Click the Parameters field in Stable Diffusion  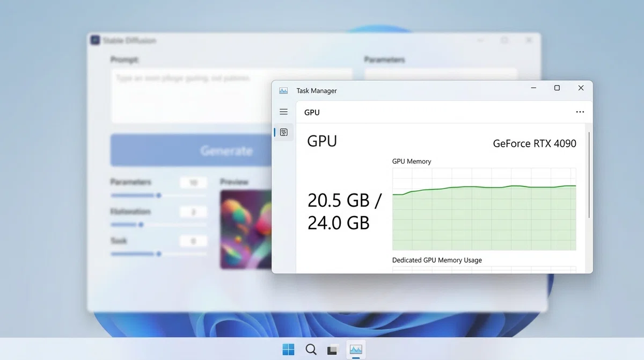click(441, 74)
